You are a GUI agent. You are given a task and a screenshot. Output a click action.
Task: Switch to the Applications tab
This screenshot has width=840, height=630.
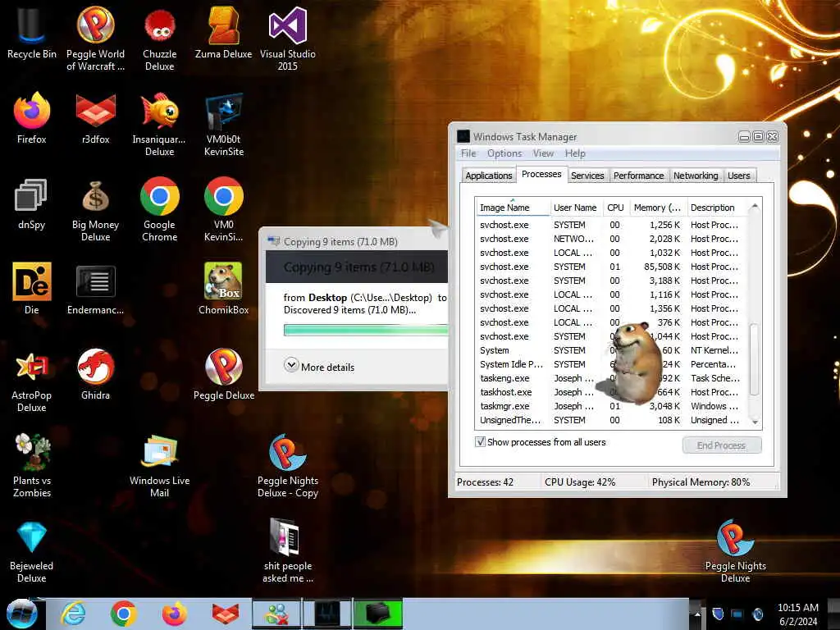pos(489,176)
